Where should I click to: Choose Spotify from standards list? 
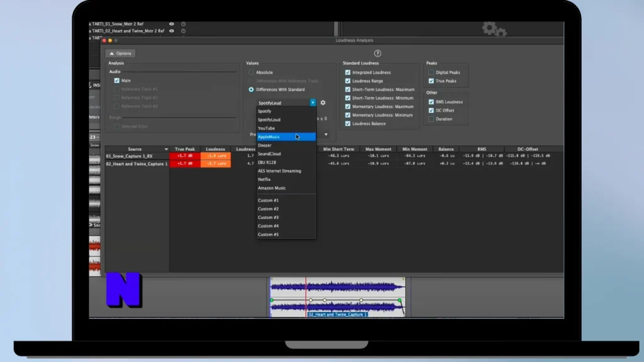(x=286, y=111)
